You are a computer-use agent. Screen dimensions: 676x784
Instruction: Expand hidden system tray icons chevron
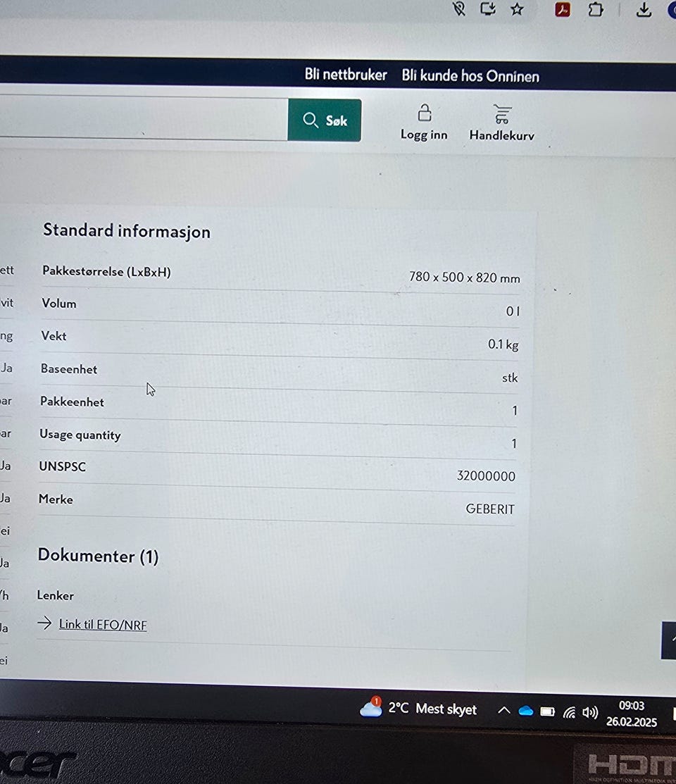click(x=503, y=711)
